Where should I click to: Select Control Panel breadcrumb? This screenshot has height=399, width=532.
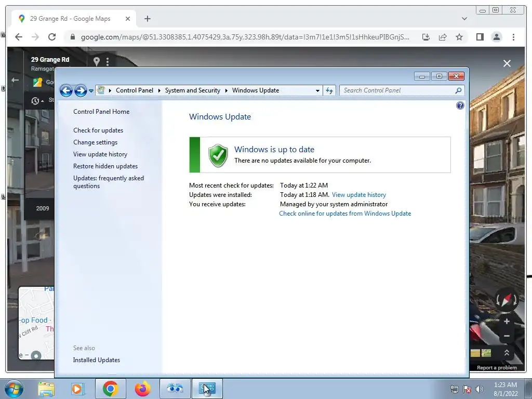[x=135, y=90]
